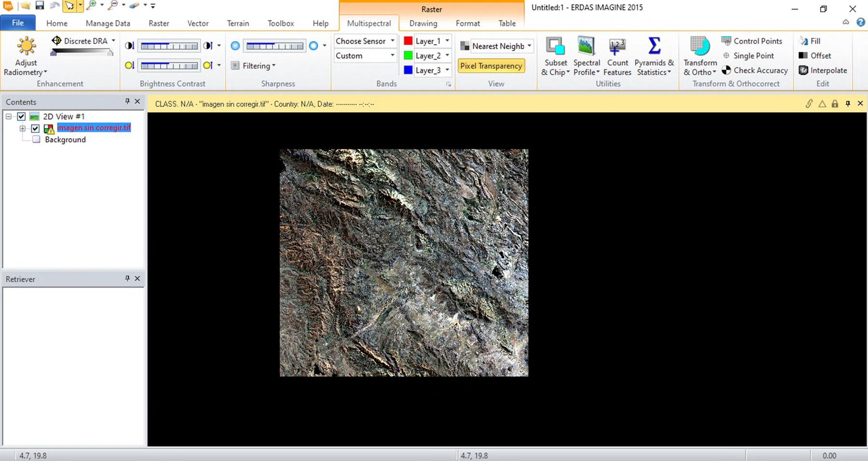Open Pyramids & Statistics sigma icon

tap(654, 56)
